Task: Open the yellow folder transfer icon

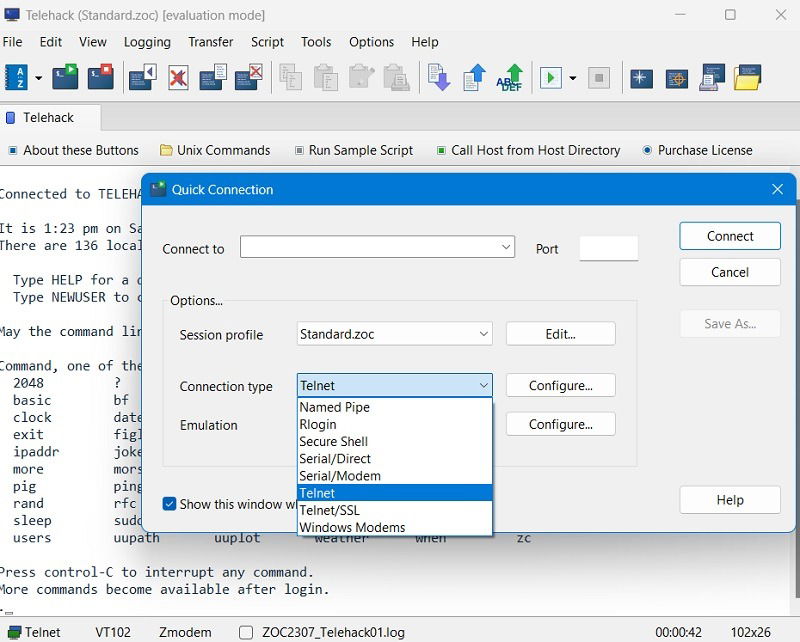Action: pos(747,77)
